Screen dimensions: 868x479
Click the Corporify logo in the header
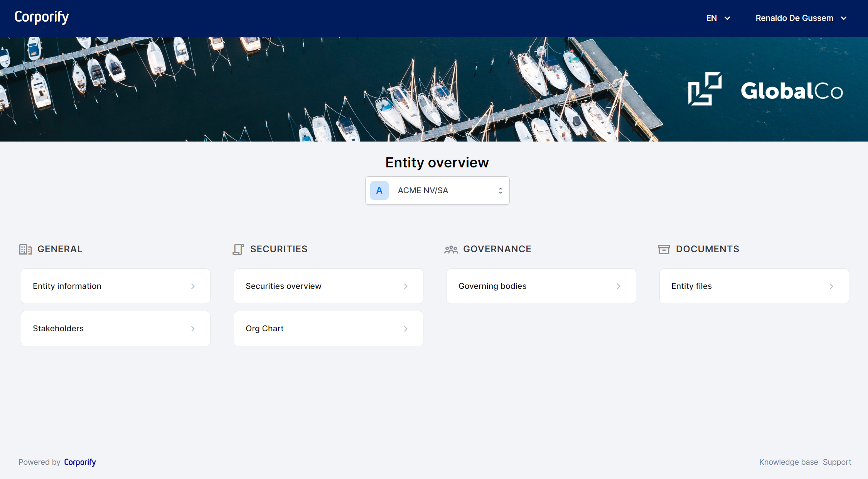41,17
